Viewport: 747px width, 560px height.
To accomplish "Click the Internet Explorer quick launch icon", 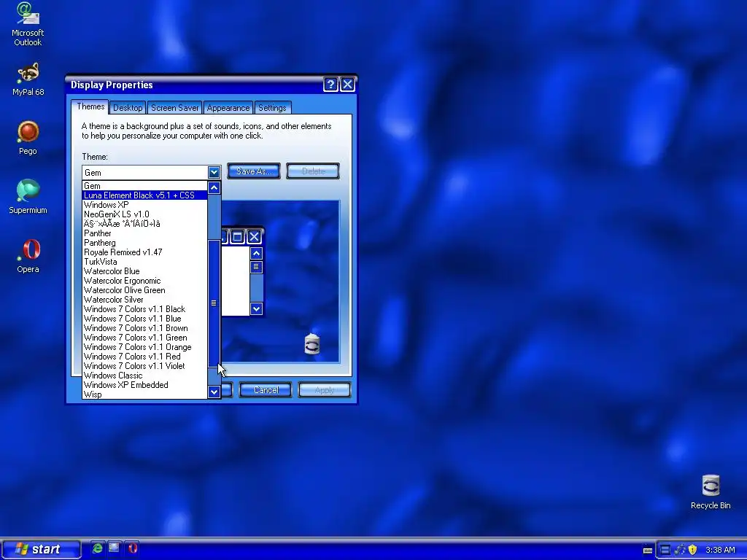I will (98, 548).
